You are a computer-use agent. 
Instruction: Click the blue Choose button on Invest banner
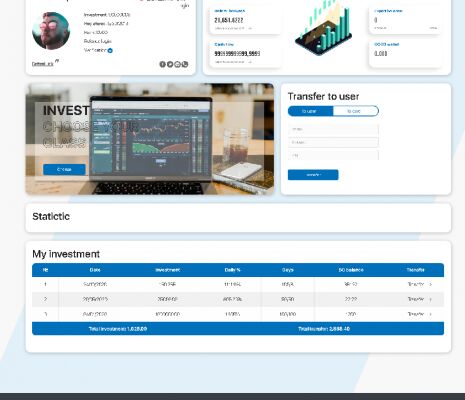[x=64, y=169]
